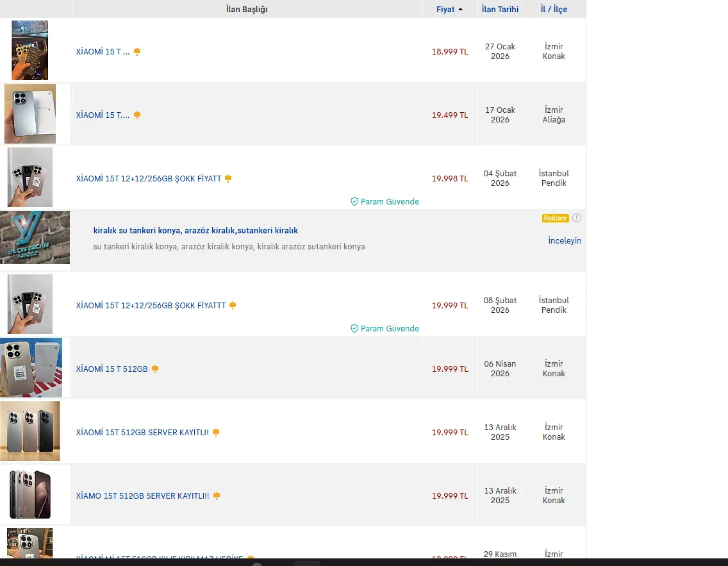This screenshot has height=566, width=728.
Task: Click the 19.998 TL price
Action: coord(450,179)
